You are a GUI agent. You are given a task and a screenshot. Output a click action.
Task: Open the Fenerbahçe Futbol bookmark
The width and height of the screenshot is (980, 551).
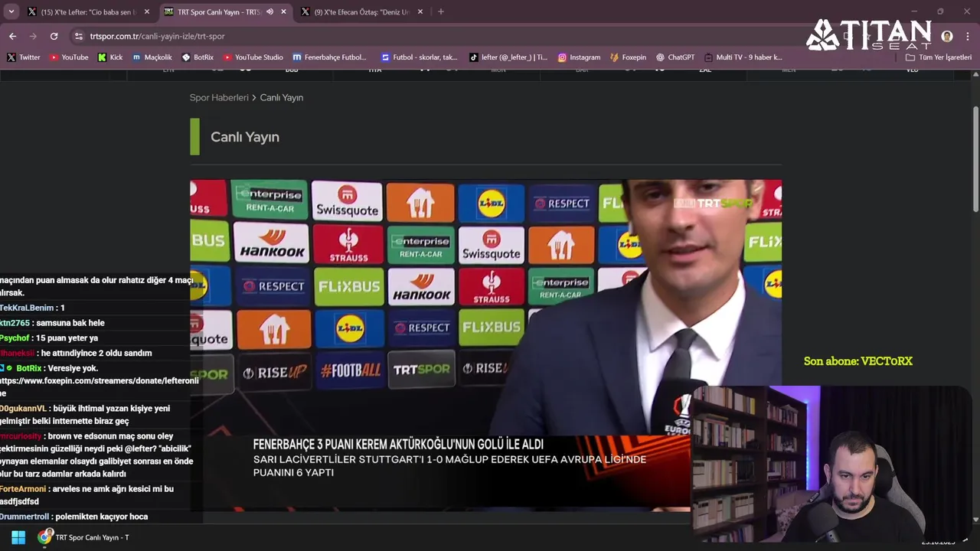pos(329,57)
